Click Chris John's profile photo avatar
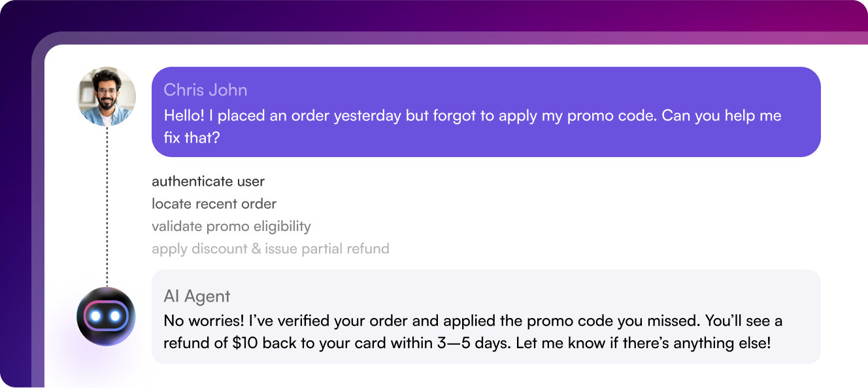Screen dimensions: 868x388 (x=107, y=96)
